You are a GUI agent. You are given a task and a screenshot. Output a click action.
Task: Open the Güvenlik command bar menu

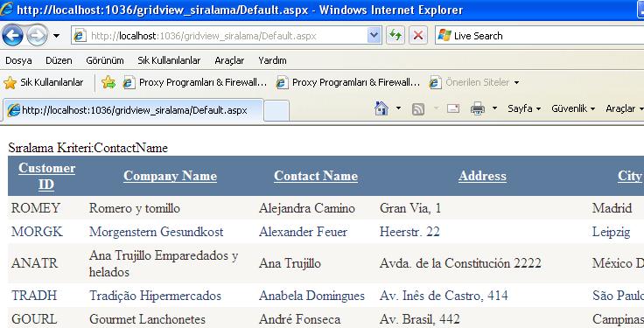(x=573, y=108)
